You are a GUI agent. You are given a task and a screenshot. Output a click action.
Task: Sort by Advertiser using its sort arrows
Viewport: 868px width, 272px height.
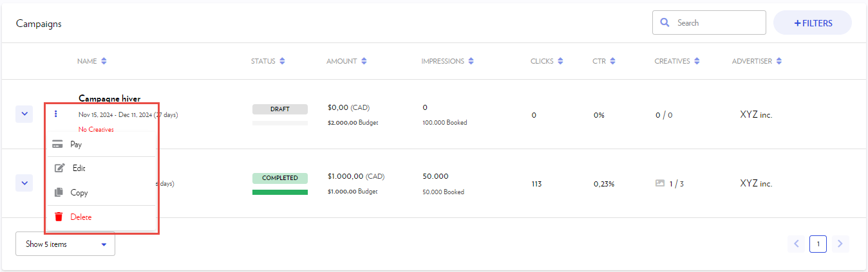tap(779, 61)
